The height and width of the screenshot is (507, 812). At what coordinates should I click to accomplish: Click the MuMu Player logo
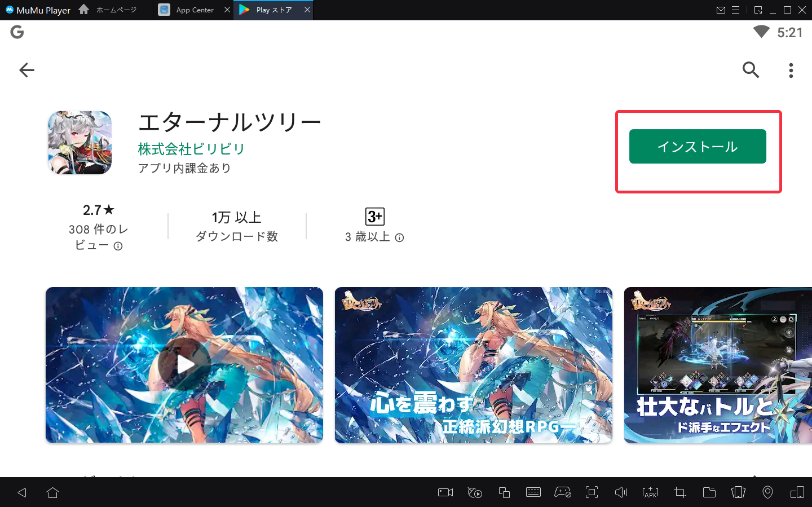[38, 10]
